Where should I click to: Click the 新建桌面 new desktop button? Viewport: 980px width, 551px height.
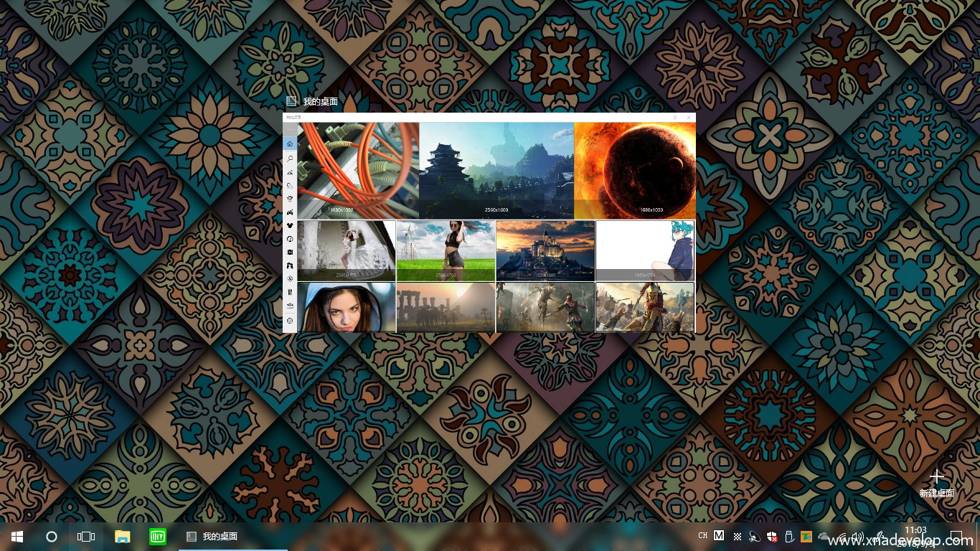click(x=936, y=483)
